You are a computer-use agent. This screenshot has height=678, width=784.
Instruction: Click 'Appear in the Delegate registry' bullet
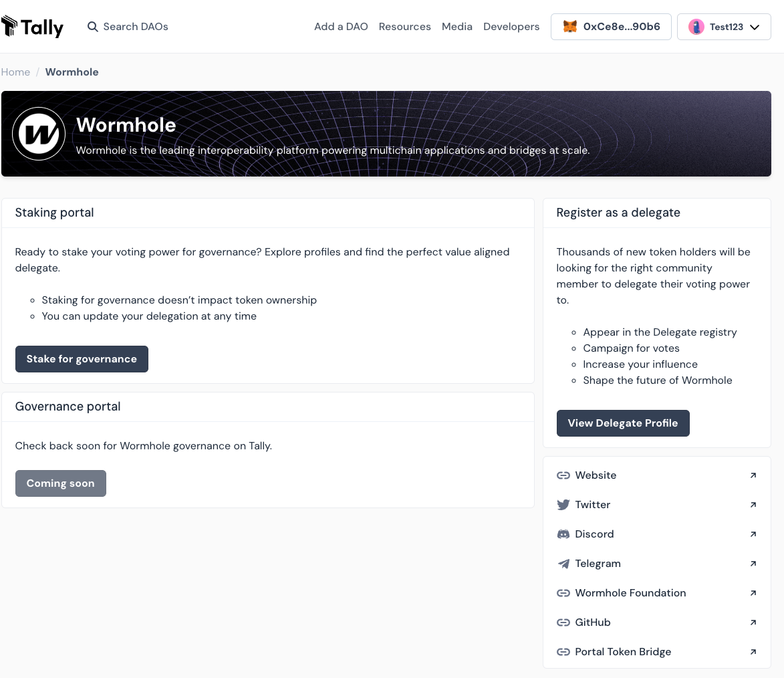coord(660,332)
